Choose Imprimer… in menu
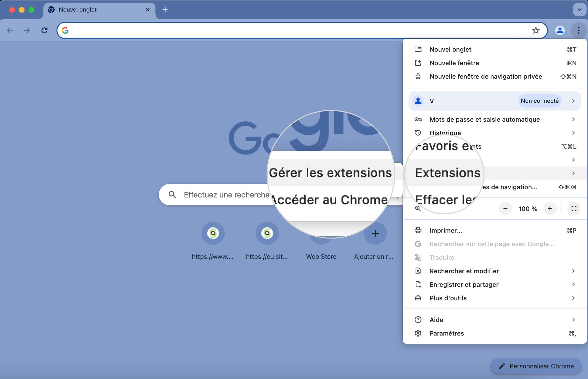 pyautogui.click(x=495, y=231)
